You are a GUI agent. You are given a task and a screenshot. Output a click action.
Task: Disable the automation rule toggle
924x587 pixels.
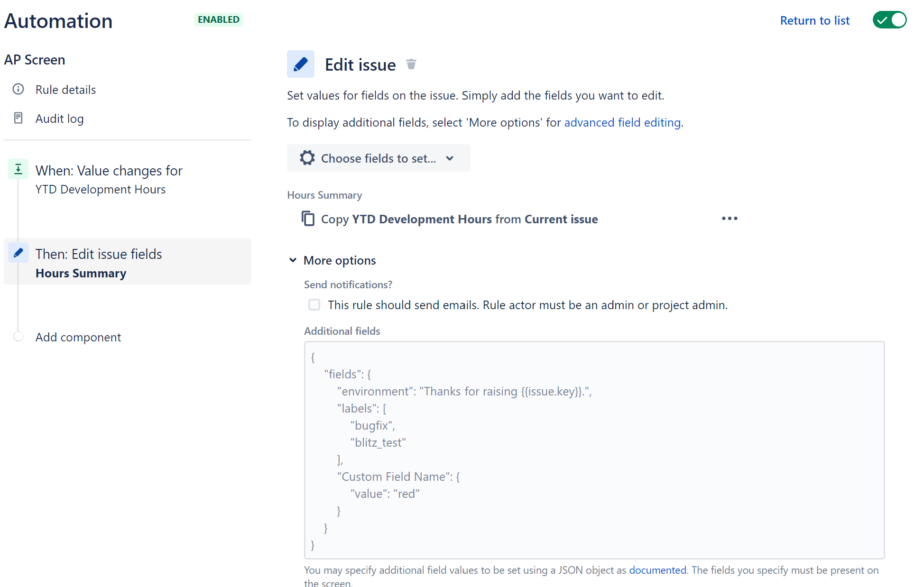pyautogui.click(x=889, y=20)
